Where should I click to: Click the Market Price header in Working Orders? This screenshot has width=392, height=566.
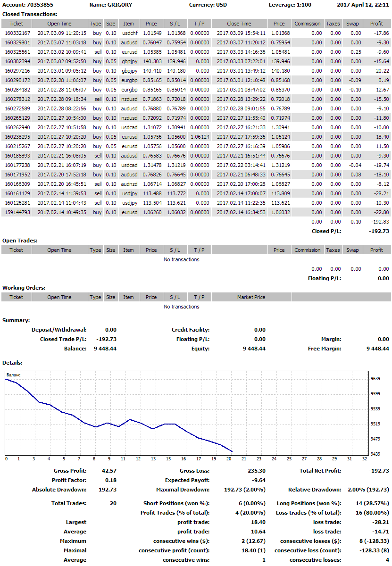[x=251, y=297]
